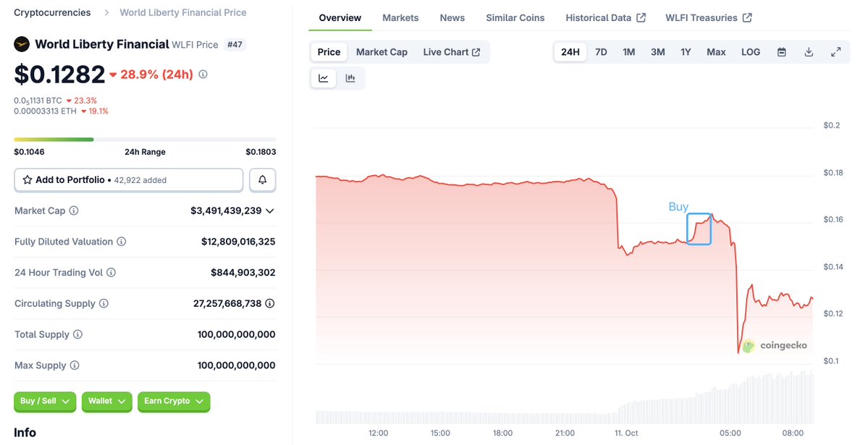The width and height of the screenshot is (868, 445).
Task: Click info icon beside Circulating Supply value
Action: (269, 303)
